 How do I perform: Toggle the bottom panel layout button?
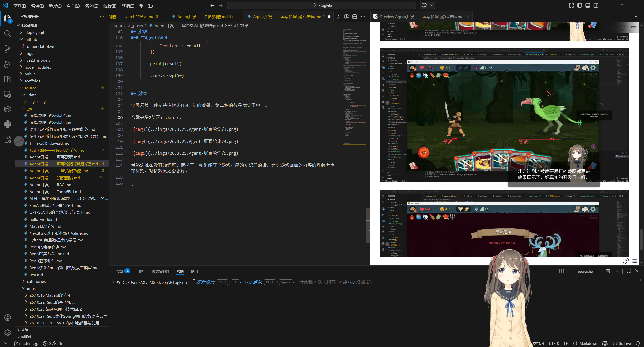(x=588, y=5)
